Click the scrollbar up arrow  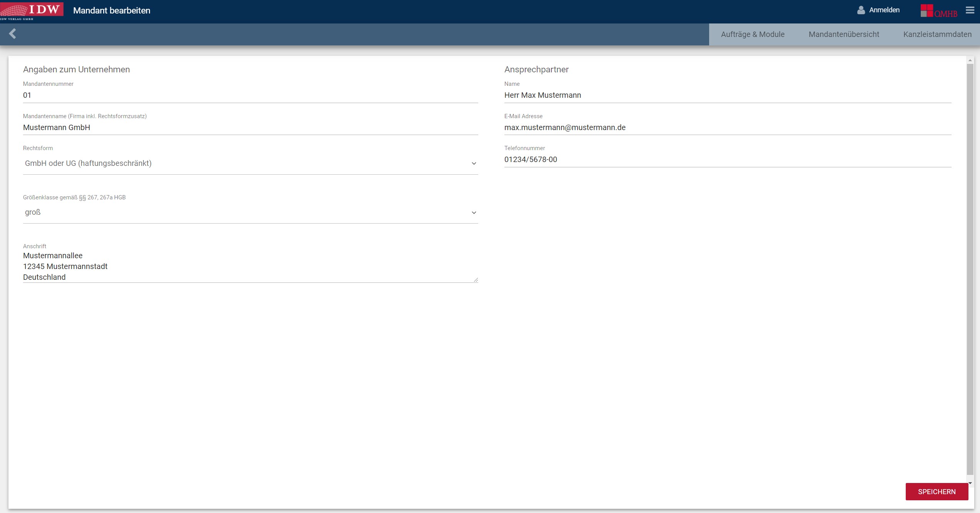pos(970,60)
